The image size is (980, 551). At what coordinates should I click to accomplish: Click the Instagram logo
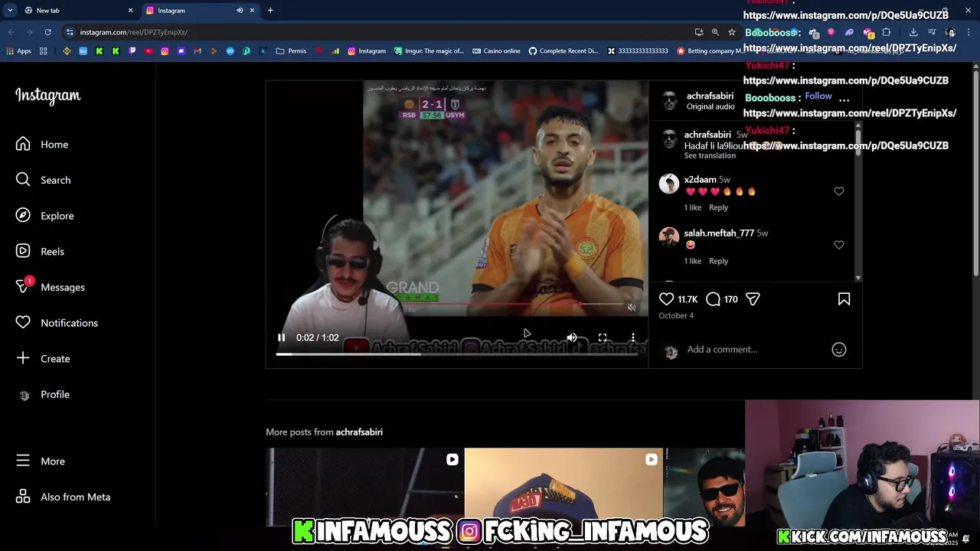click(47, 96)
